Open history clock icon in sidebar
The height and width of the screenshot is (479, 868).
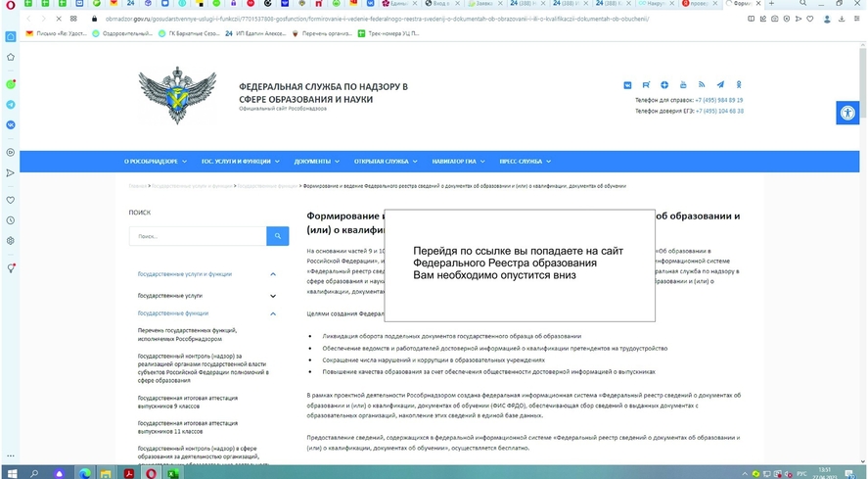(x=11, y=220)
